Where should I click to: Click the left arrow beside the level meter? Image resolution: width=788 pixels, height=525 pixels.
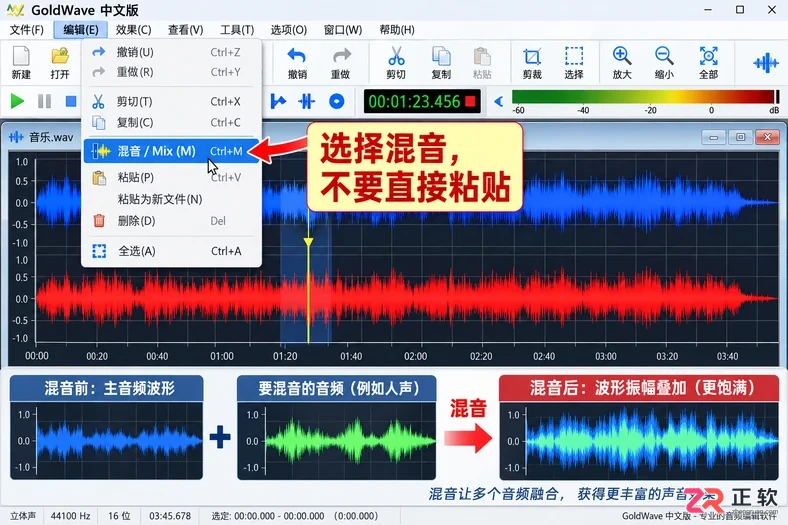click(499, 102)
